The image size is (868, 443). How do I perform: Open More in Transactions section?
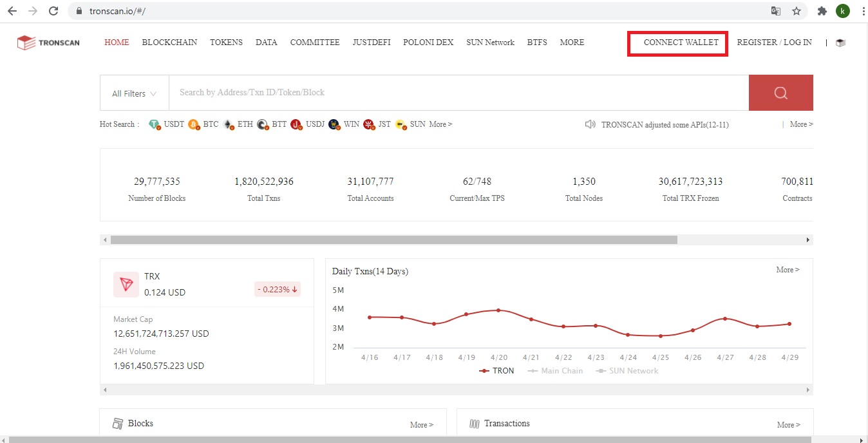pos(789,425)
